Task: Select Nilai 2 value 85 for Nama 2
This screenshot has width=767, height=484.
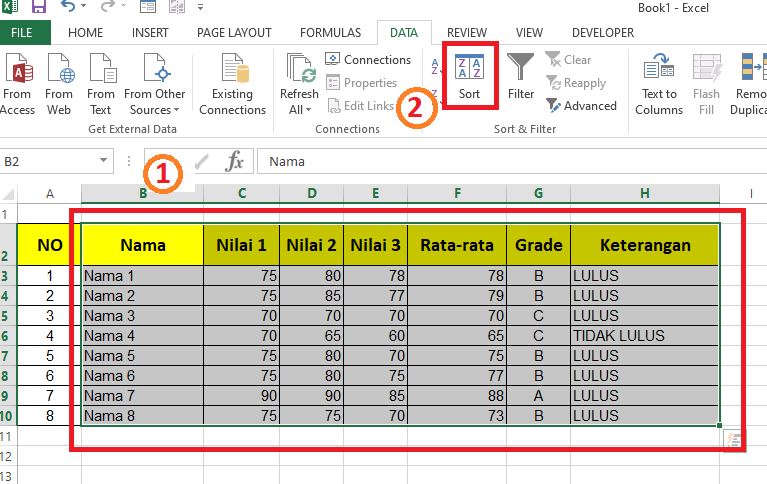Action: pos(312,296)
